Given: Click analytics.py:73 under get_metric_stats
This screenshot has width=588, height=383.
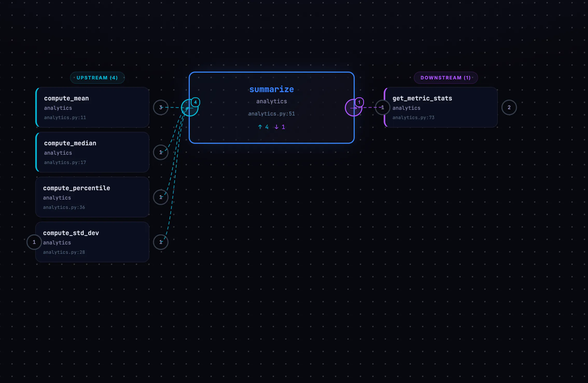Looking at the screenshot, I should (x=414, y=118).
